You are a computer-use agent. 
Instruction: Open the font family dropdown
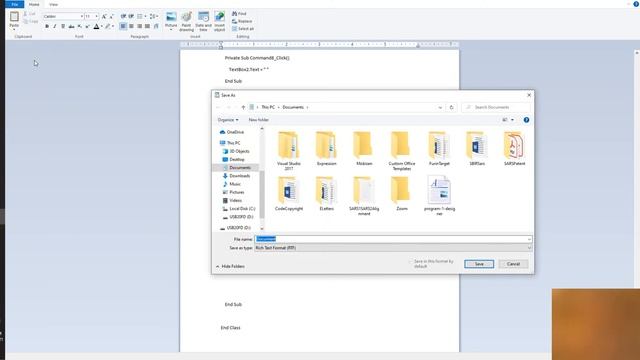[x=82, y=16]
